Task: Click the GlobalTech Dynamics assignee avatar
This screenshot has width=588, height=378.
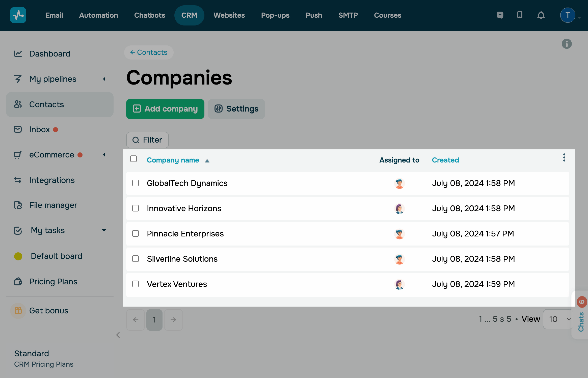Action: click(399, 183)
